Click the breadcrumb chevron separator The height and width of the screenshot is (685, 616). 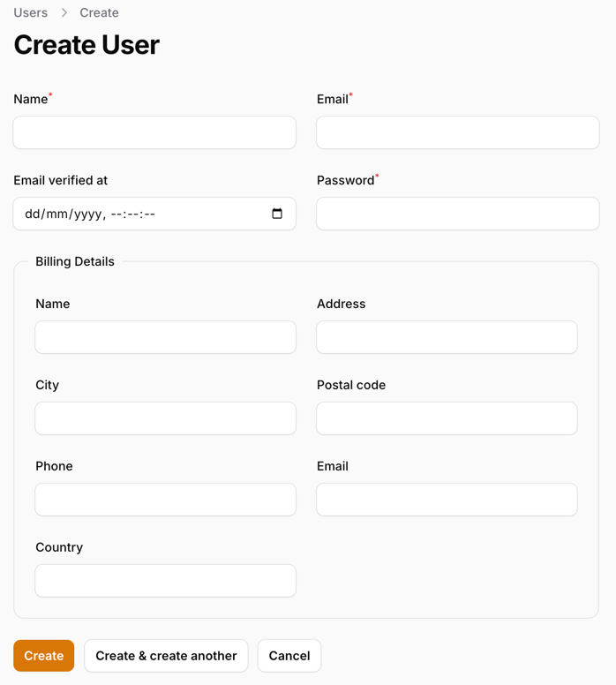click(x=64, y=13)
